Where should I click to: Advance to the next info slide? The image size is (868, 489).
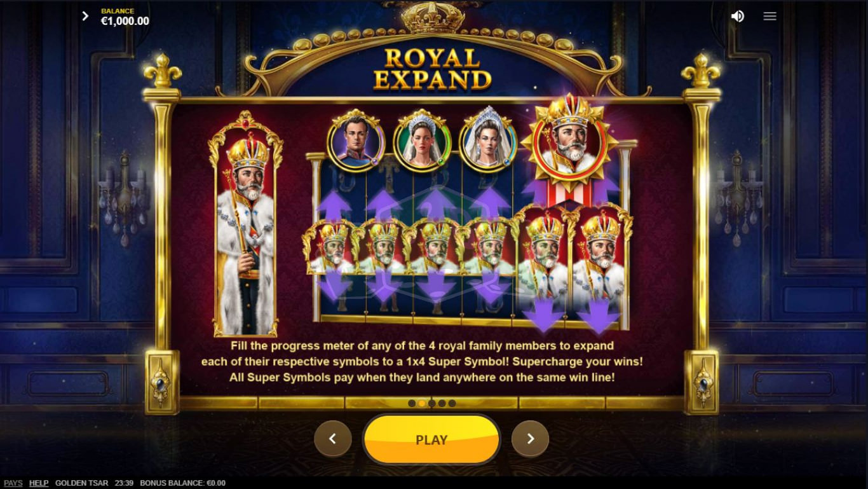530,438
